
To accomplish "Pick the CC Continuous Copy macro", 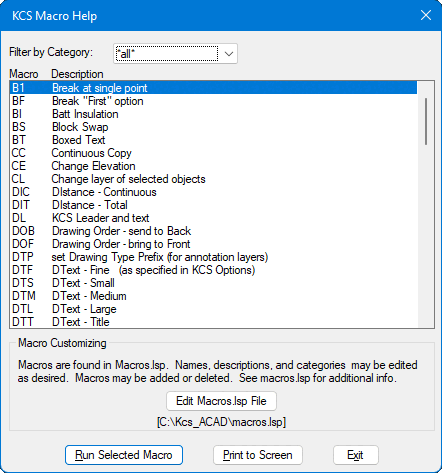I will (x=213, y=153).
